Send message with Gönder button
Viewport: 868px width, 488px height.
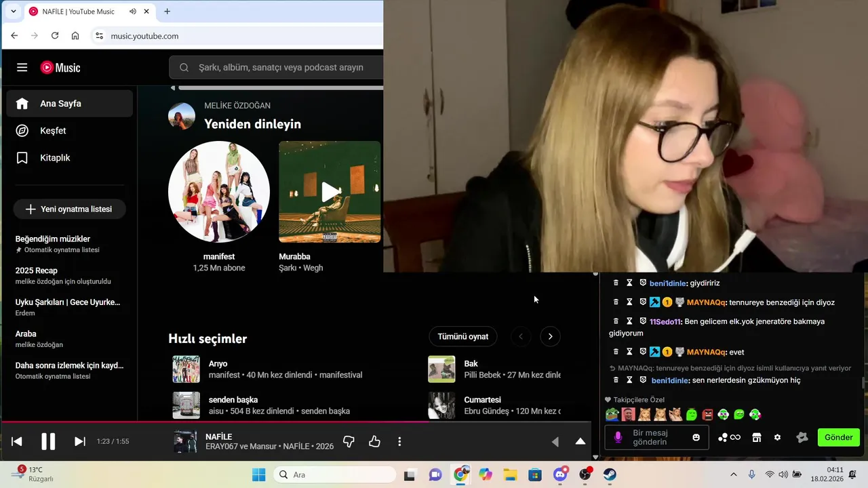[838, 437]
